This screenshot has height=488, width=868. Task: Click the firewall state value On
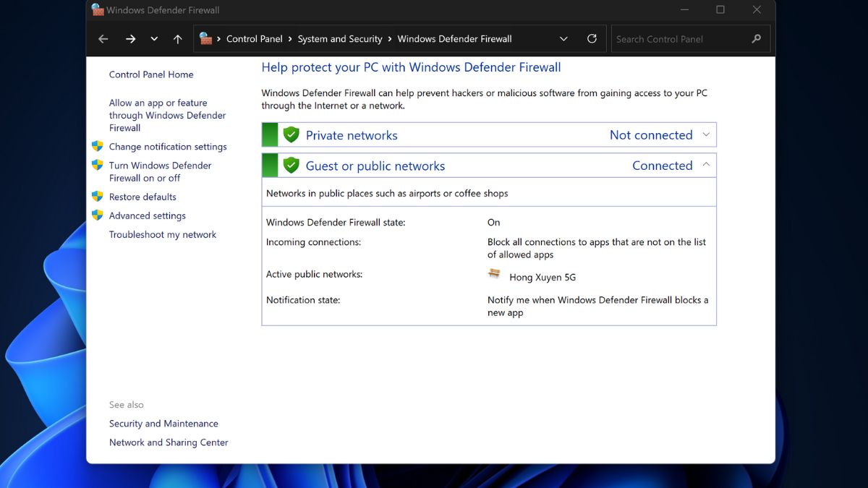[x=494, y=223]
